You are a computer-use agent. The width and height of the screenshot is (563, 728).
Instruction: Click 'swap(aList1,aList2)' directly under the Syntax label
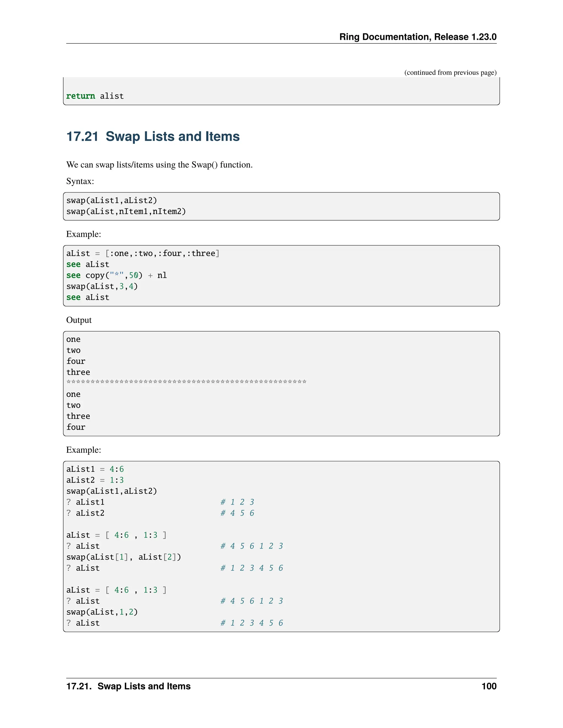pyautogui.click(x=111, y=200)
